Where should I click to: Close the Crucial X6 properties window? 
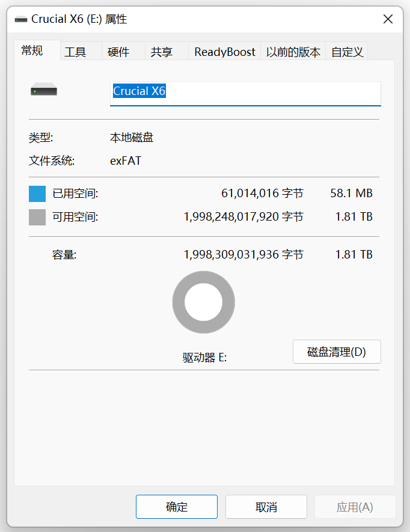point(388,19)
